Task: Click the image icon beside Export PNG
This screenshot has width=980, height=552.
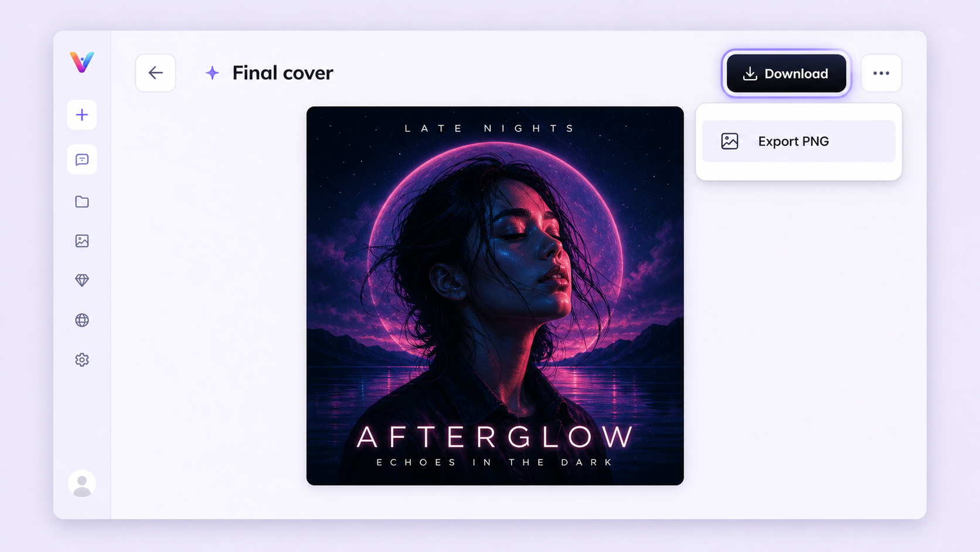Action: 730,141
